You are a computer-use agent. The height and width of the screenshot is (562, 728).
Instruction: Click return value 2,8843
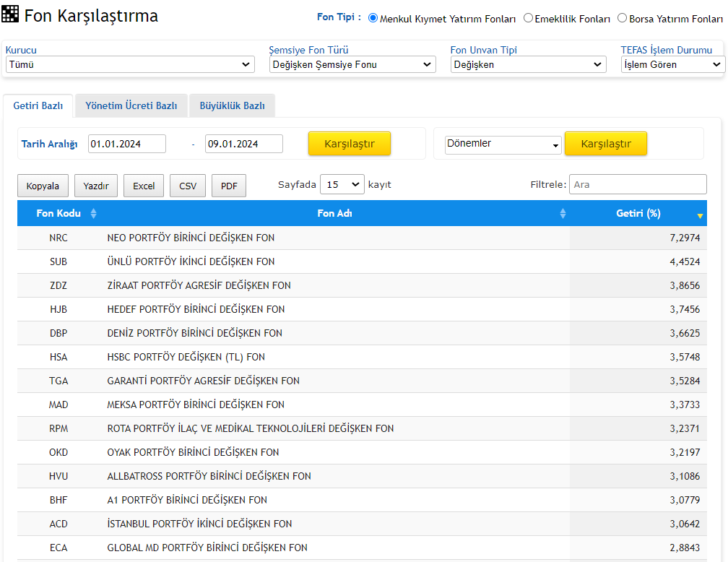coord(685,548)
